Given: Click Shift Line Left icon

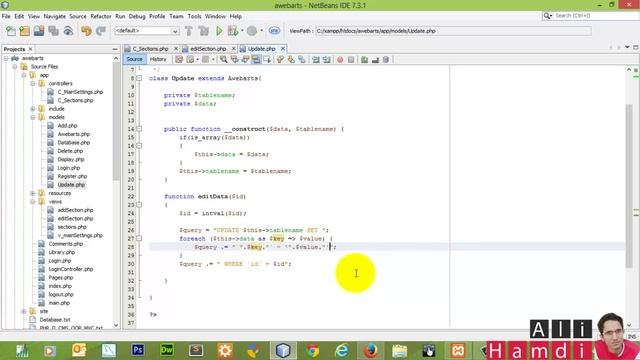Looking at the screenshot, I should pyautogui.click(x=316, y=60).
